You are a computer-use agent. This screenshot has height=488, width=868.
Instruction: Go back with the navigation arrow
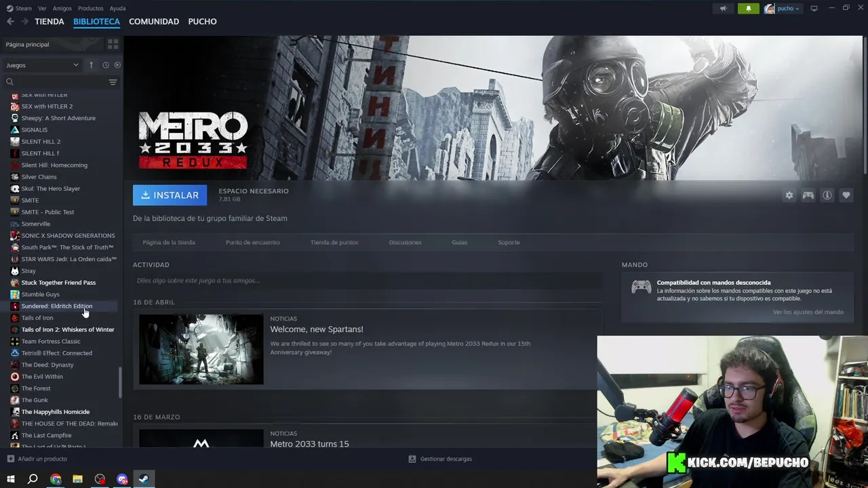pyautogui.click(x=10, y=22)
